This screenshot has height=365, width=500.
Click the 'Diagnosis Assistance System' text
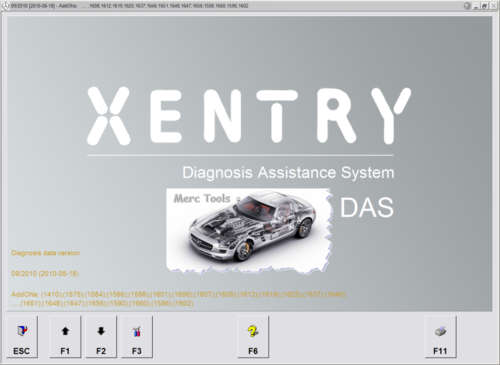coord(288,173)
